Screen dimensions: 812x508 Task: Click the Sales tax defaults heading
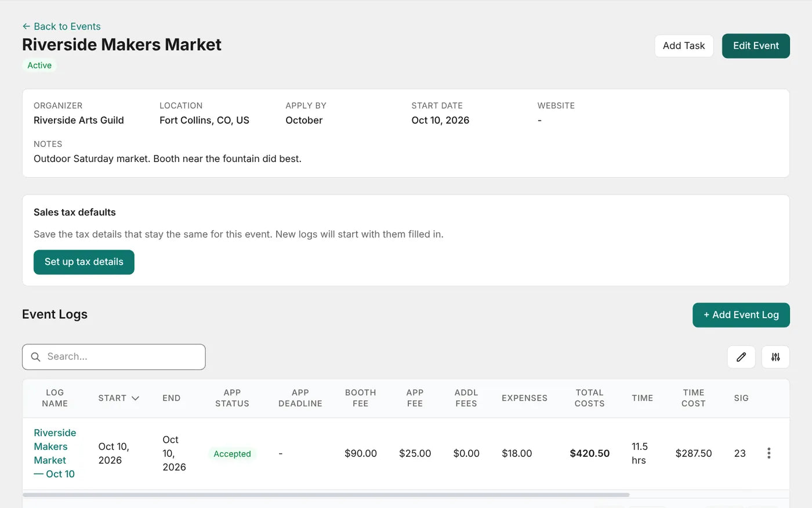(x=75, y=212)
